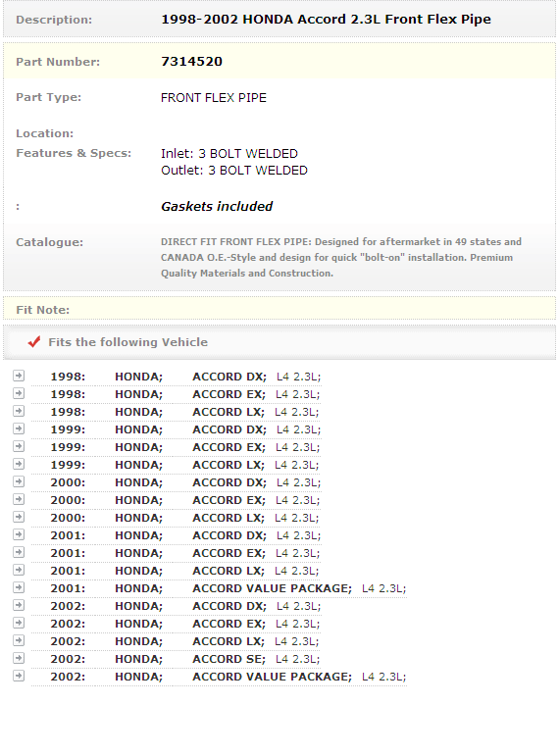The image size is (559, 756).
Task: Select the 1998 ACCORD LX text
Action: click(229, 412)
